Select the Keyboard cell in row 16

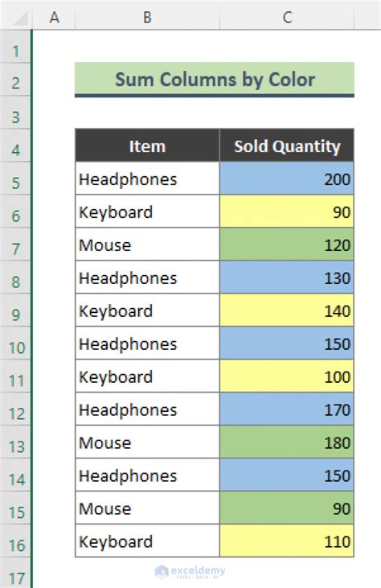tap(147, 541)
